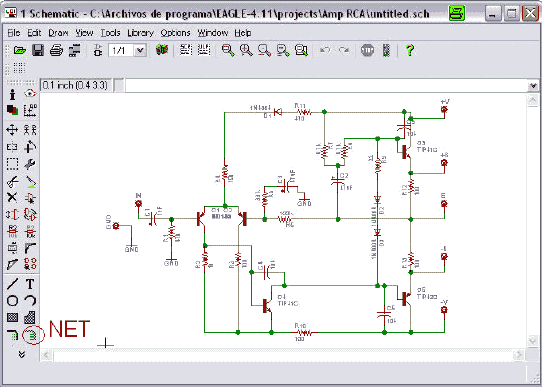Viewport: 542px width, 387px height.
Task: Select the Rectangle tool
Action: pyautogui.click(x=12, y=317)
